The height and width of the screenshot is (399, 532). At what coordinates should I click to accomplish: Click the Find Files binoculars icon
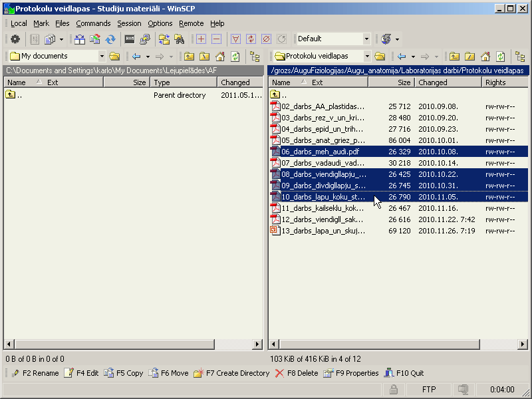[180, 39]
